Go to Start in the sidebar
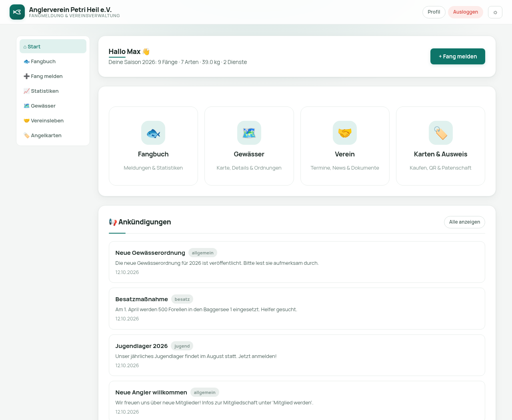 pyautogui.click(x=53, y=46)
